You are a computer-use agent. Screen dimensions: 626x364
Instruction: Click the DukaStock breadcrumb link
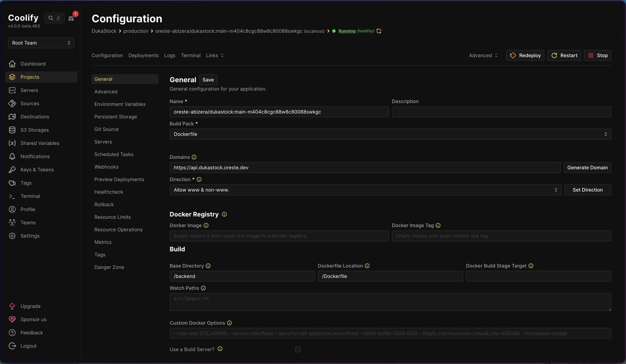[104, 31]
